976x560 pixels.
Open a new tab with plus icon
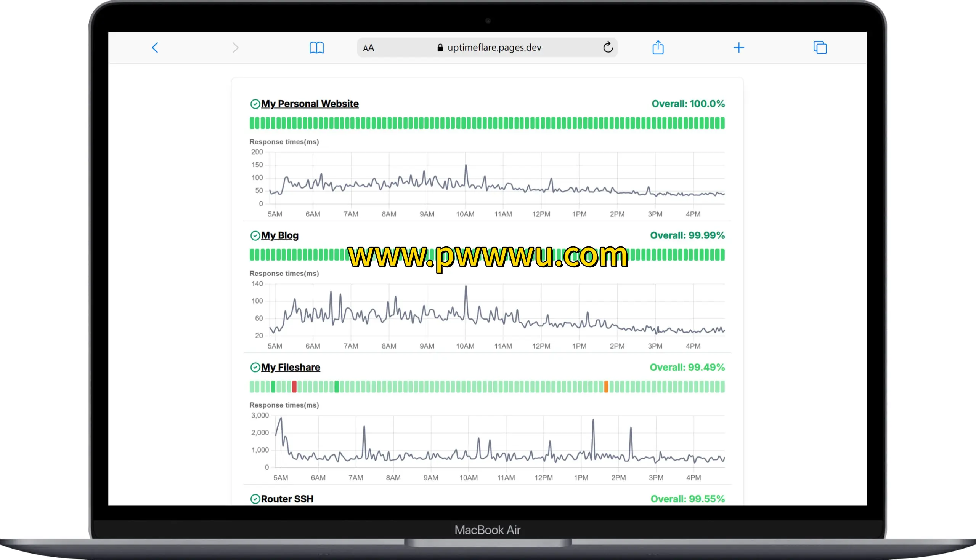click(x=738, y=48)
